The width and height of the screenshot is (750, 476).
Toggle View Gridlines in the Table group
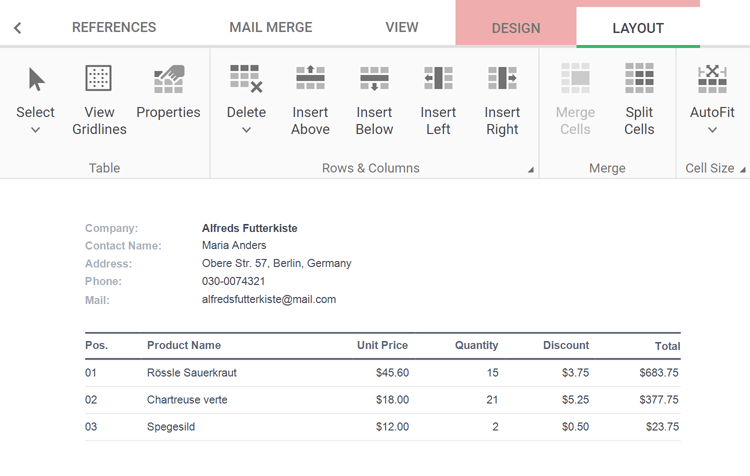[99, 100]
